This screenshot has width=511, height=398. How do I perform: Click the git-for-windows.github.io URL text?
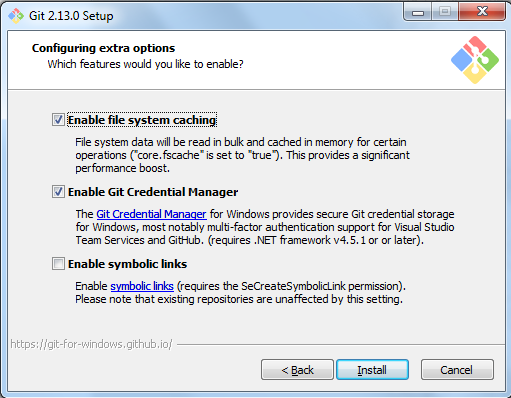point(91,344)
